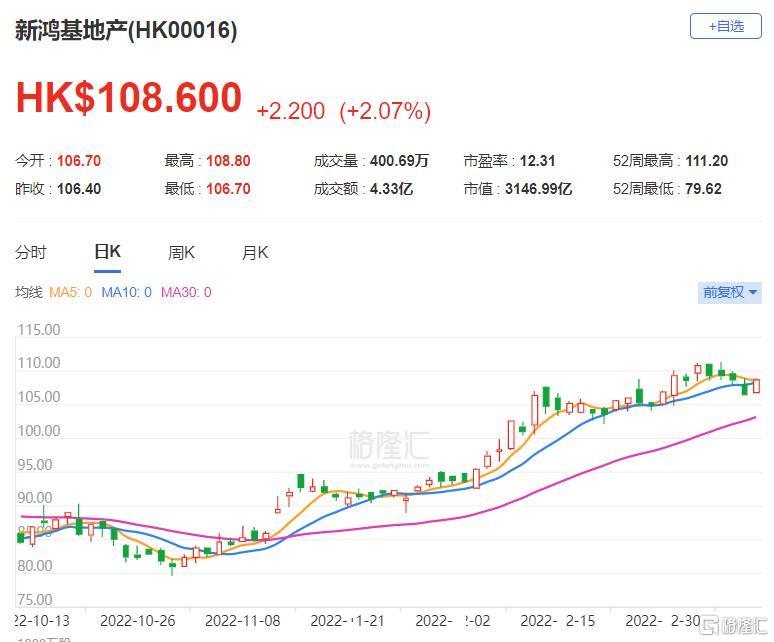Image resolution: width=774 pixels, height=642 pixels.
Task: Open the 周K weekly chart tab
Action: 181,253
